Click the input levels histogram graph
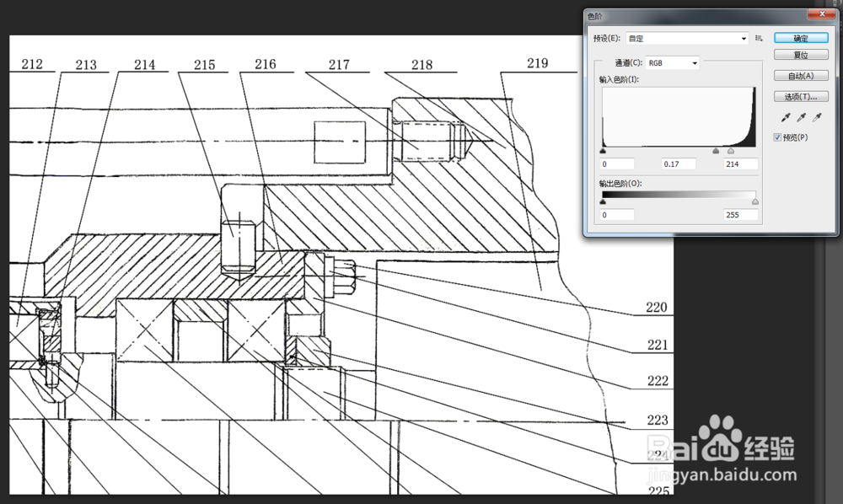843x504 pixels. (x=679, y=116)
